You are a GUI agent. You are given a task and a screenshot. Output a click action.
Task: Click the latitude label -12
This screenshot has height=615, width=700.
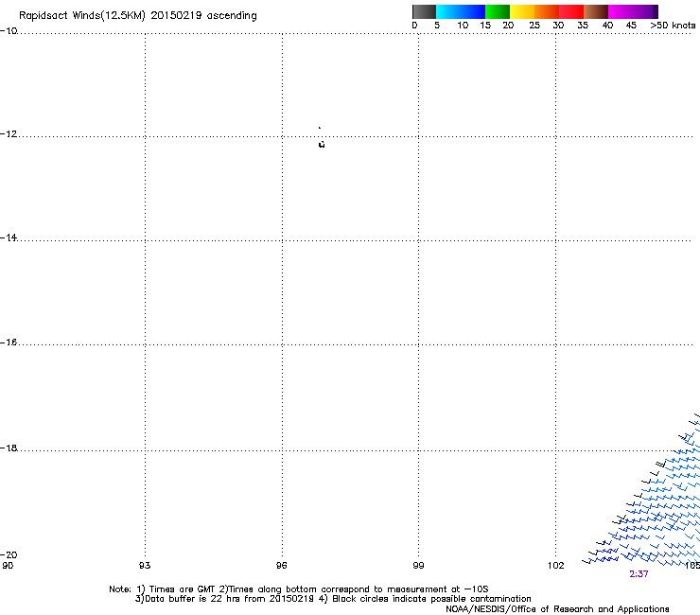(x=9, y=134)
